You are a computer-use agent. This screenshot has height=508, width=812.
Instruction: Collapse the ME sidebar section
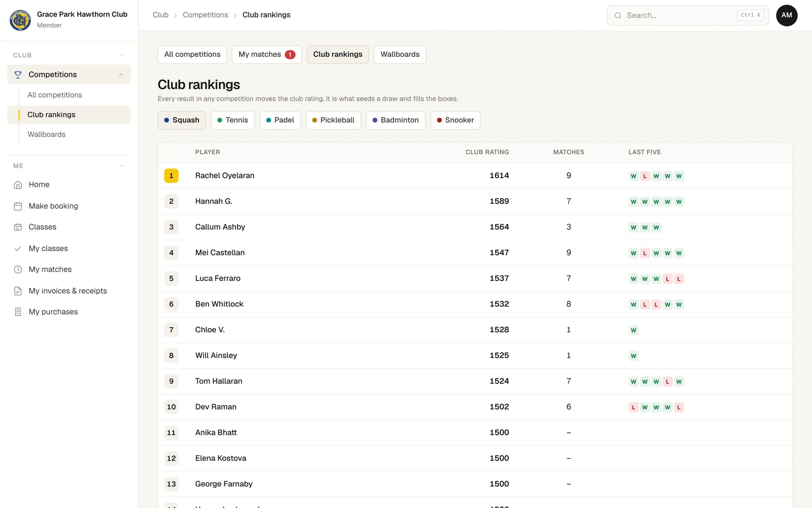(121, 166)
